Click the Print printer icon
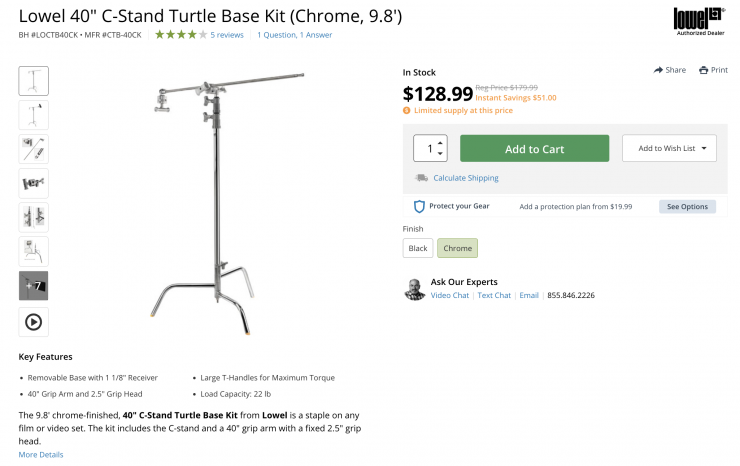This screenshot has height=466, width=740. (704, 70)
